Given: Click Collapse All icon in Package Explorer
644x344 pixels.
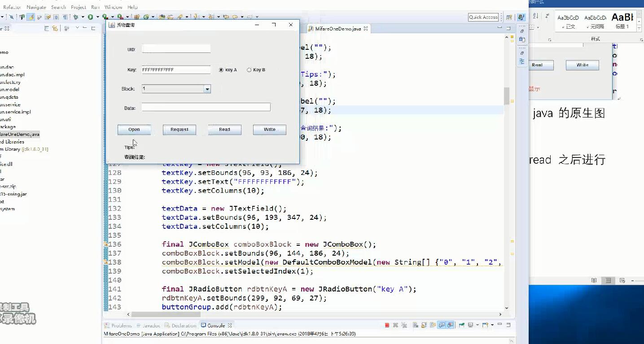Looking at the screenshot, I should [47, 28].
